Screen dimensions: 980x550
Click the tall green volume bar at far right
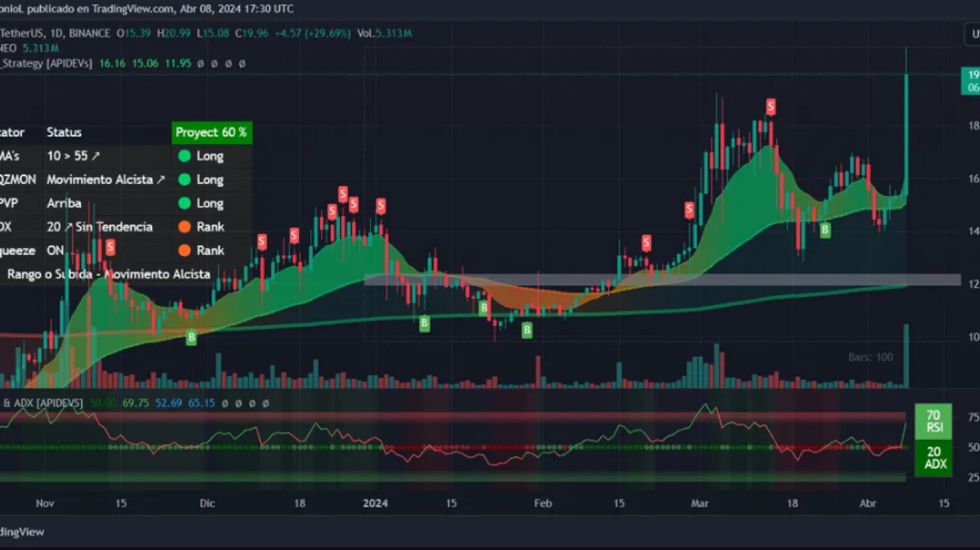coord(906,355)
